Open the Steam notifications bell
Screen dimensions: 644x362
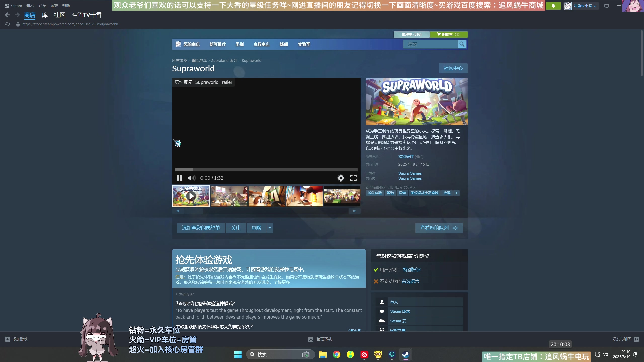[x=553, y=6]
